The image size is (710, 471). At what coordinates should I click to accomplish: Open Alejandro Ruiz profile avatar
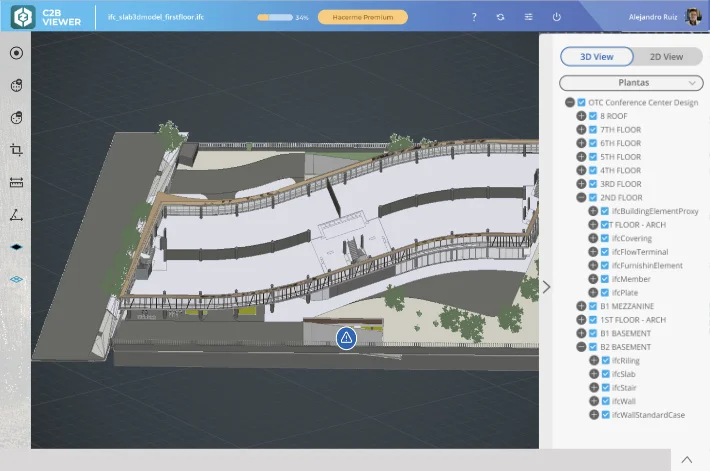(x=693, y=17)
